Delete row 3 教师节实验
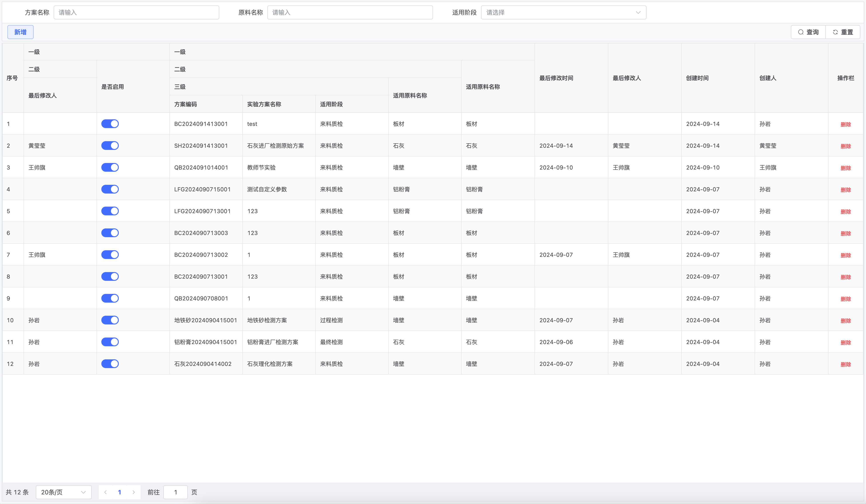Viewport: 866px width, 504px height. point(846,168)
